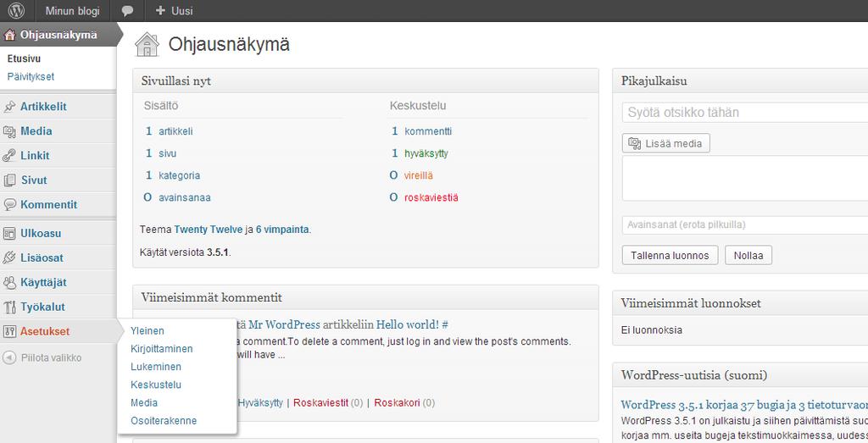
Task: Go to Kommentit in the sidebar
Action: click(x=48, y=205)
